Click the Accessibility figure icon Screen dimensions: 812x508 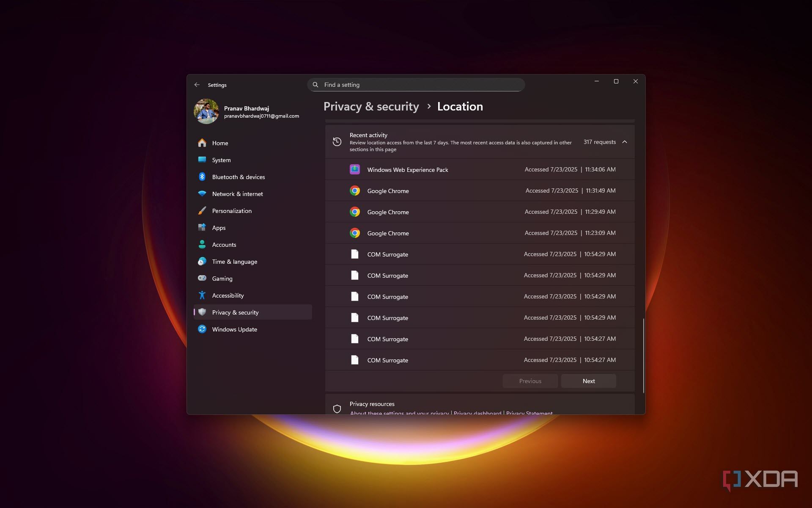coord(202,295)
